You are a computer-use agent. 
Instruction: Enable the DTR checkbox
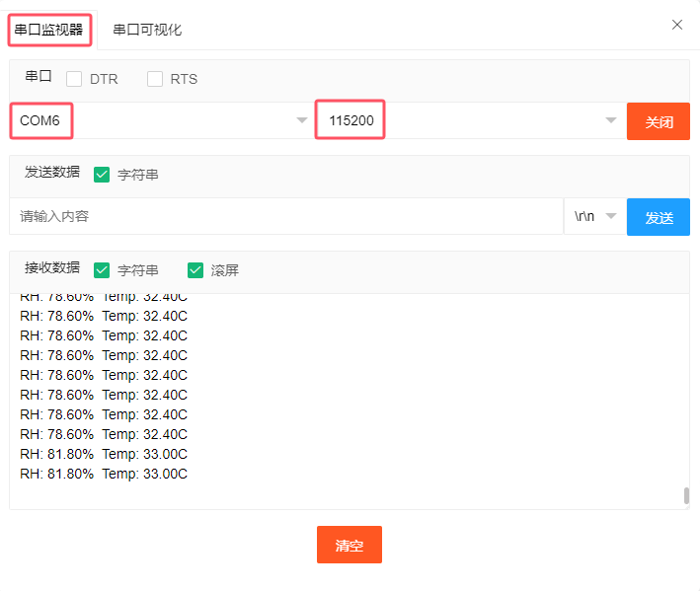coord(74,79)
